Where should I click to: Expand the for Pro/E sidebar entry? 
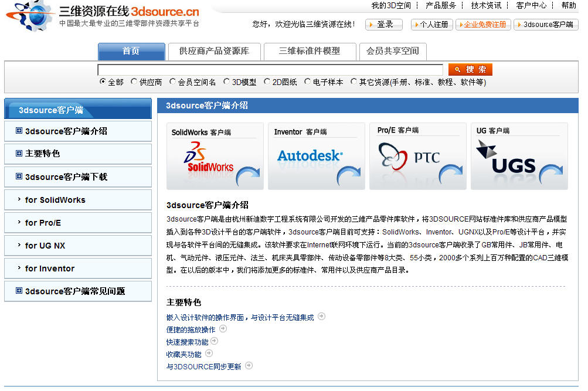78,223
